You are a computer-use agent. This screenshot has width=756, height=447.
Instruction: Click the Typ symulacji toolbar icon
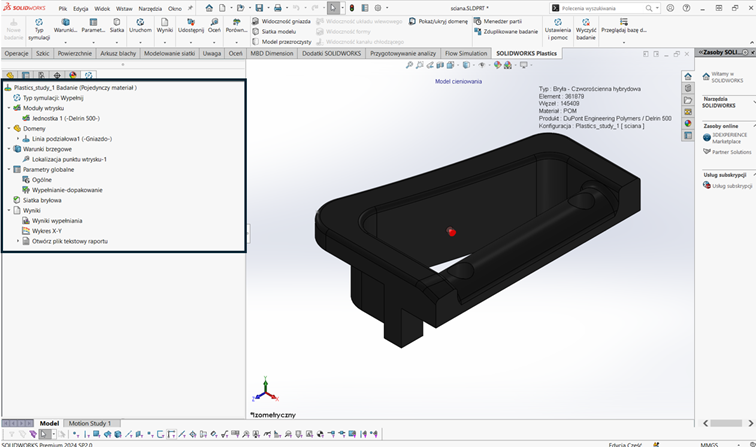click(x=40, y=21)
